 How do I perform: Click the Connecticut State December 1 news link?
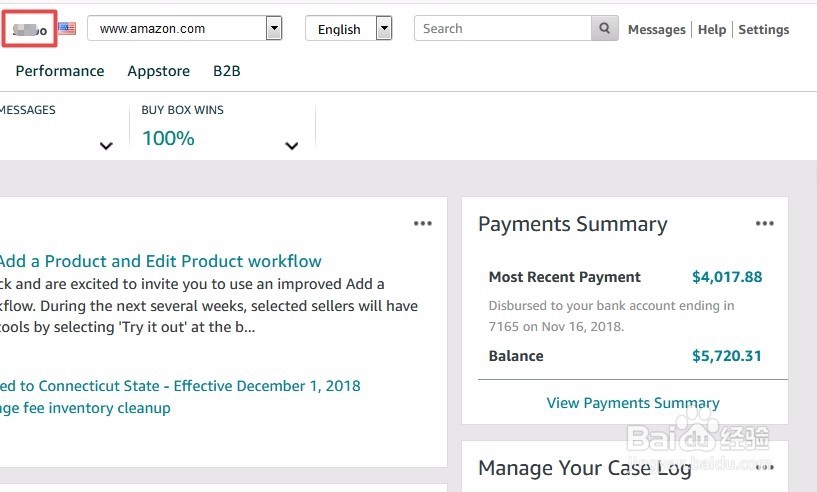[x=180, y=386]
